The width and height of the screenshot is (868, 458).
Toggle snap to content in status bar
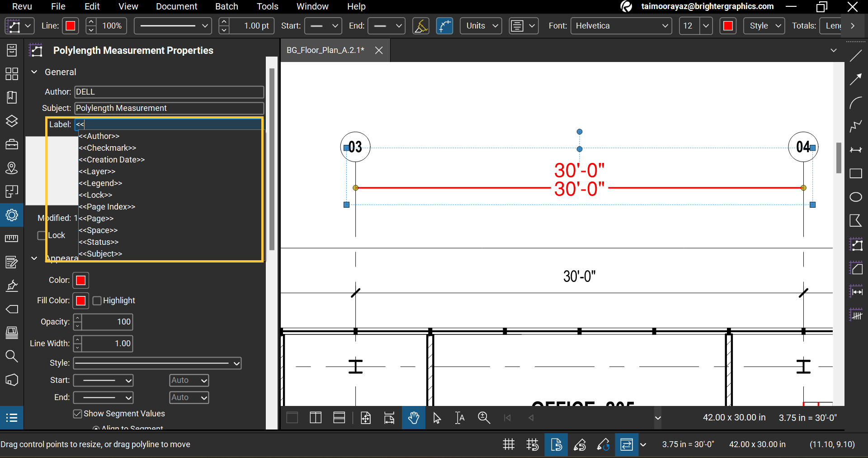tap(556, 444)
